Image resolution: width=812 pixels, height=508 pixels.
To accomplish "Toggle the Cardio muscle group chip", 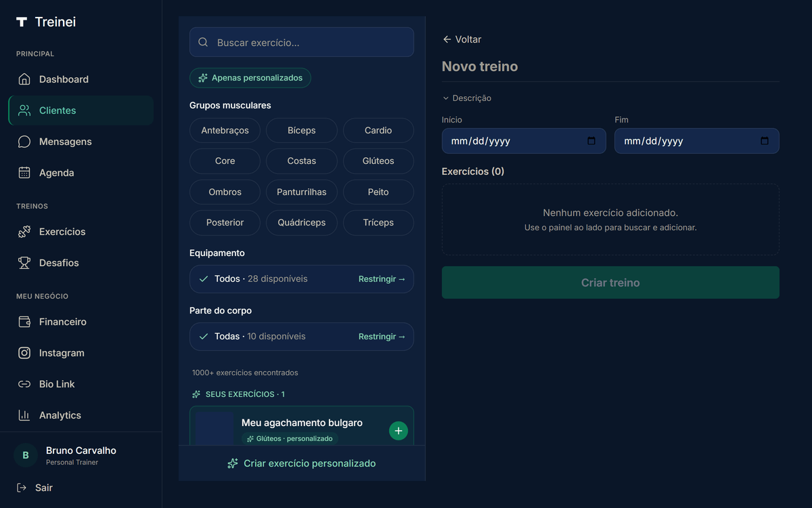I will (x=378, y=130).
